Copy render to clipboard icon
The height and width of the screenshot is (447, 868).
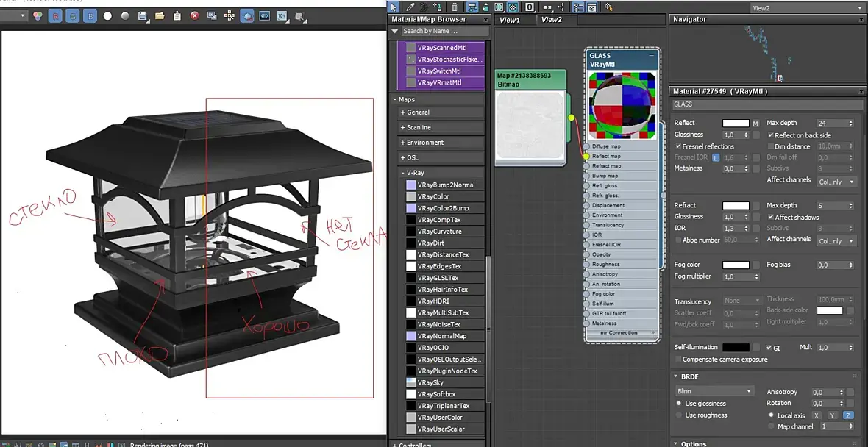(x=177, y=16)
